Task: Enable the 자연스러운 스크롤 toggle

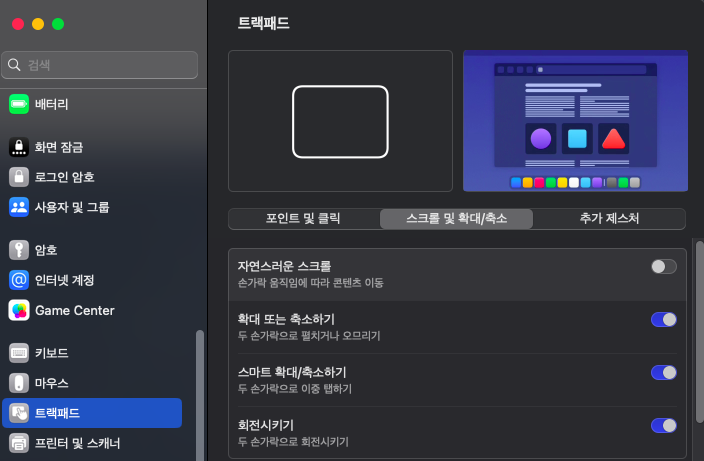Action: point(663,266)
